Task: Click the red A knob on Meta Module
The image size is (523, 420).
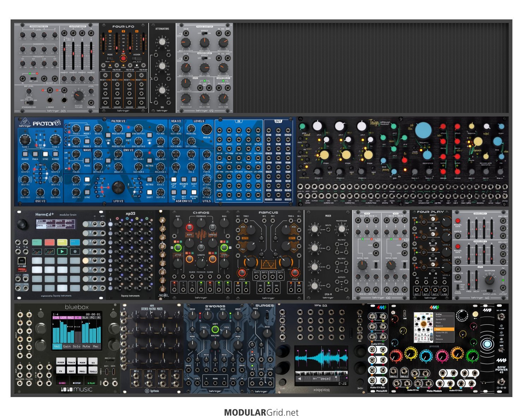Action: pyautogui.click(x=396, y=355)
